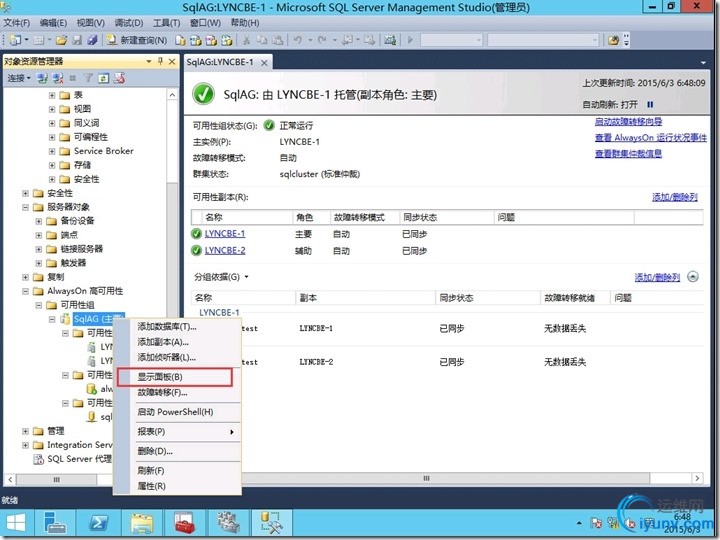The height and width of the screenshot is (540, 720).
Task: Click the Windows Start button
Action: pos(16,523)
